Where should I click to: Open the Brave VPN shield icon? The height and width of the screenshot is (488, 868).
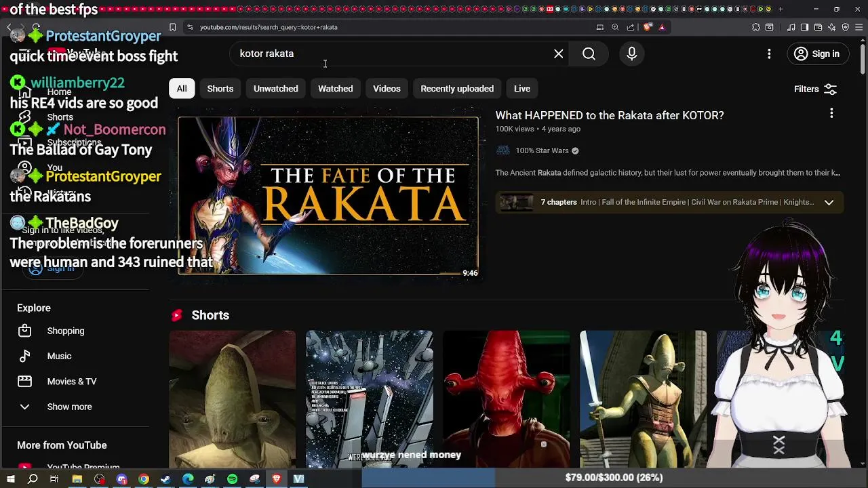click(846, 27)
